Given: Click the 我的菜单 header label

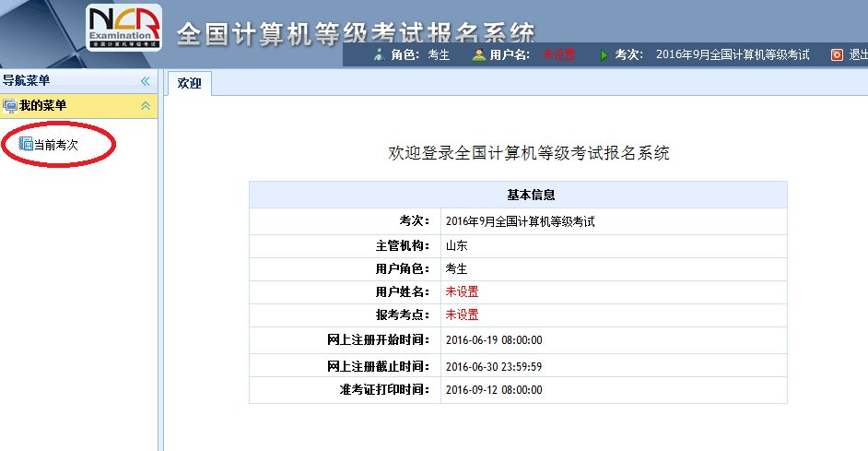Looking at the screenshot, I should point(42,105).
